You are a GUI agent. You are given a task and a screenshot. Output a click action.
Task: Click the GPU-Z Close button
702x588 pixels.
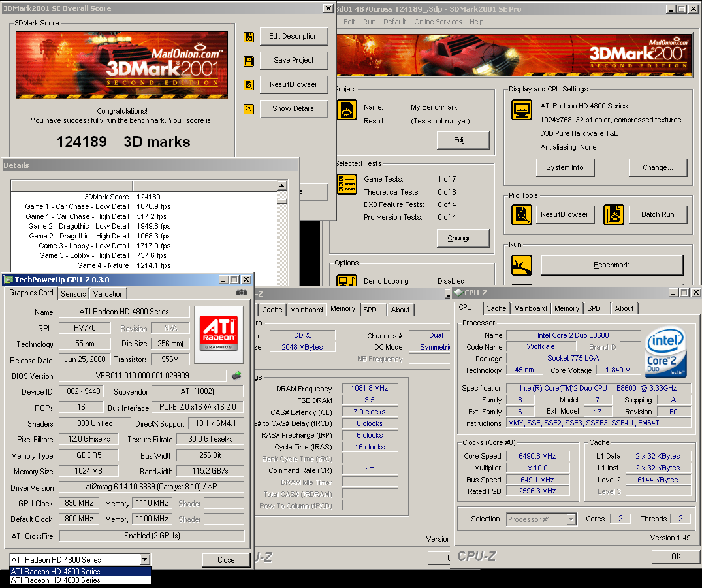pyautogui.click(x=226, y=560)
